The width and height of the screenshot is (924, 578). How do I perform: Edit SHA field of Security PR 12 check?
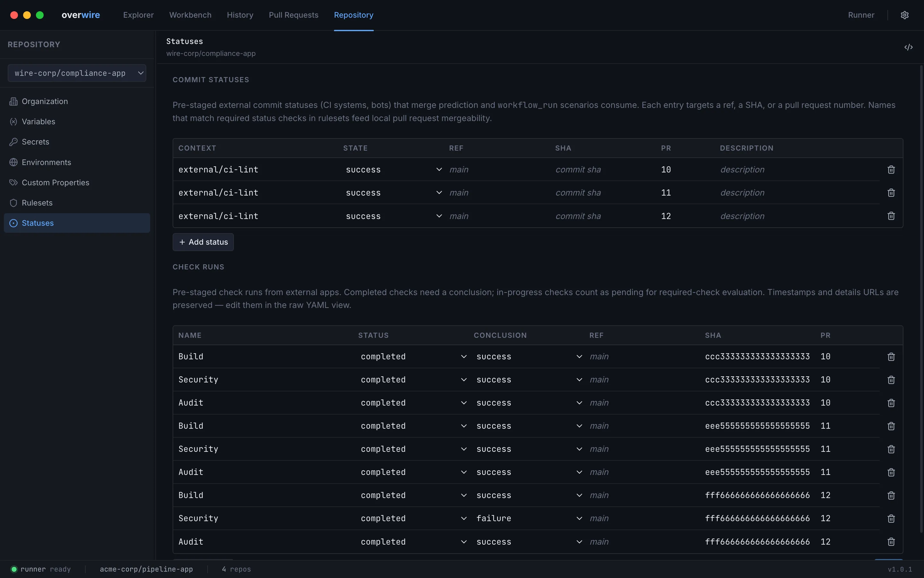coord(758,518)
